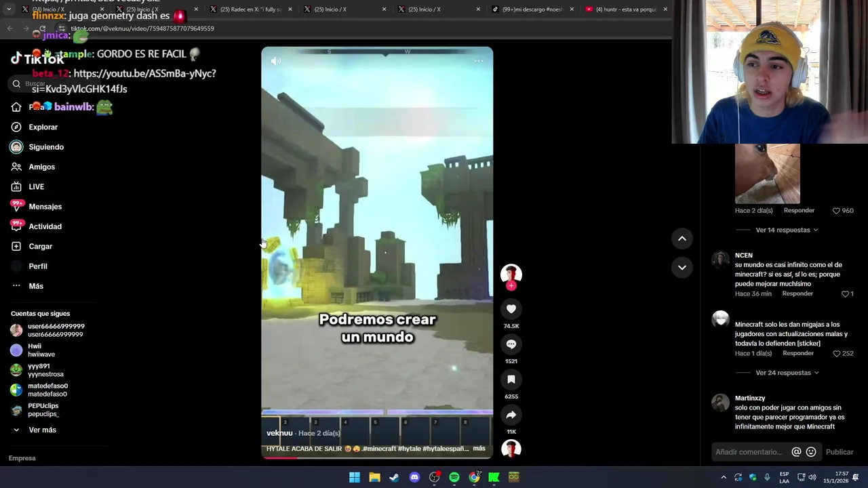
Task: Reply to the Minecraft migajas comment
Action: coord(798,354)
